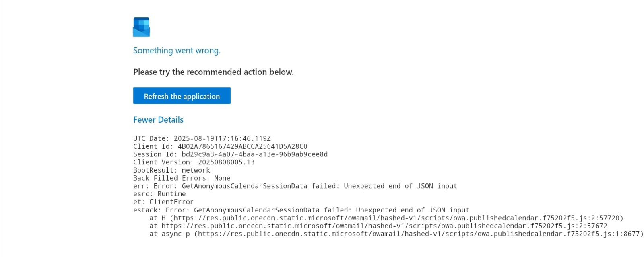Click the et: ClientError line

click(x=163, y=202)
